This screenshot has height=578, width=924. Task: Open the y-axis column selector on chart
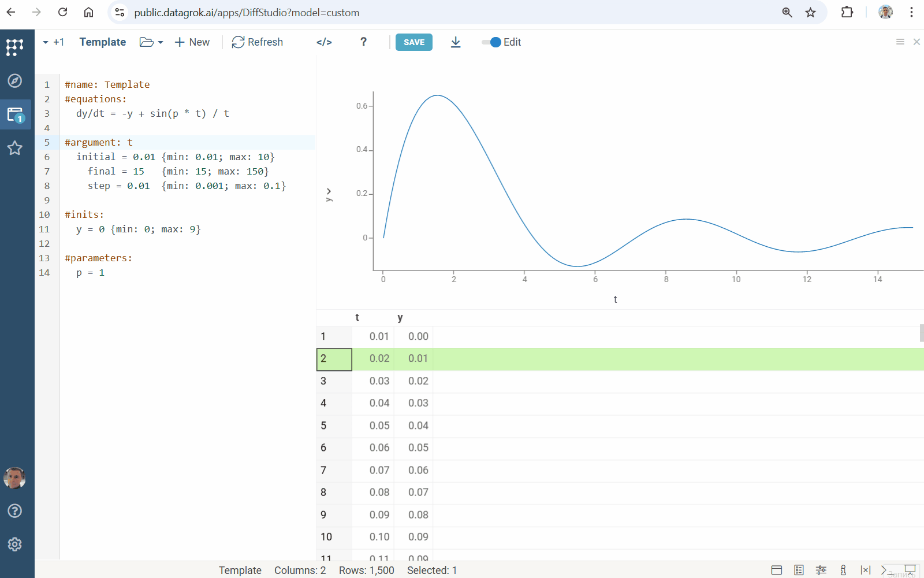click(329, 195)
